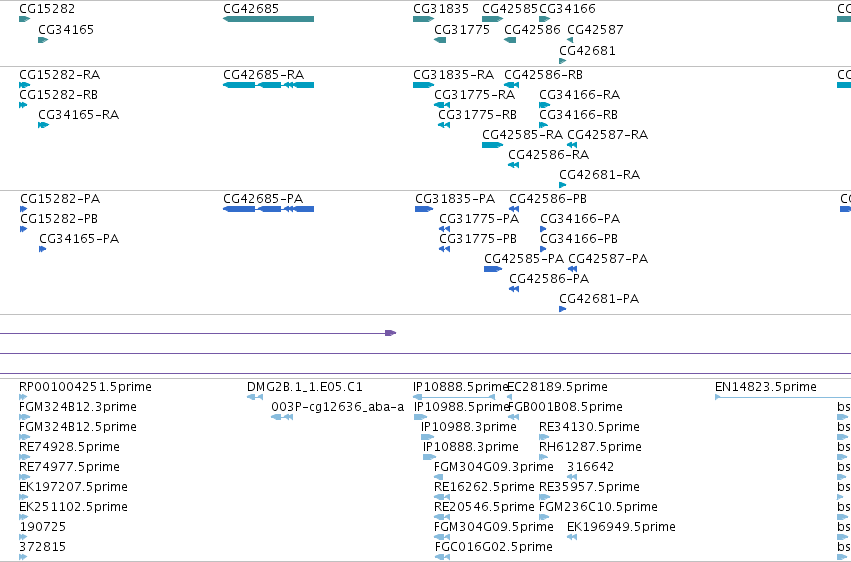
Task: Select EST FGC016G02.5prime
Action: pos(493,547)
